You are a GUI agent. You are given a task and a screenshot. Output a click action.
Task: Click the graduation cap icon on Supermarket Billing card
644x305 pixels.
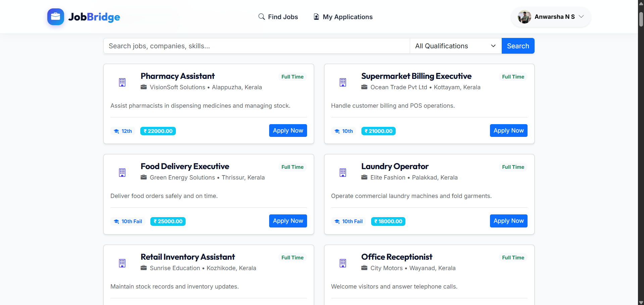(x=337, y=131)
